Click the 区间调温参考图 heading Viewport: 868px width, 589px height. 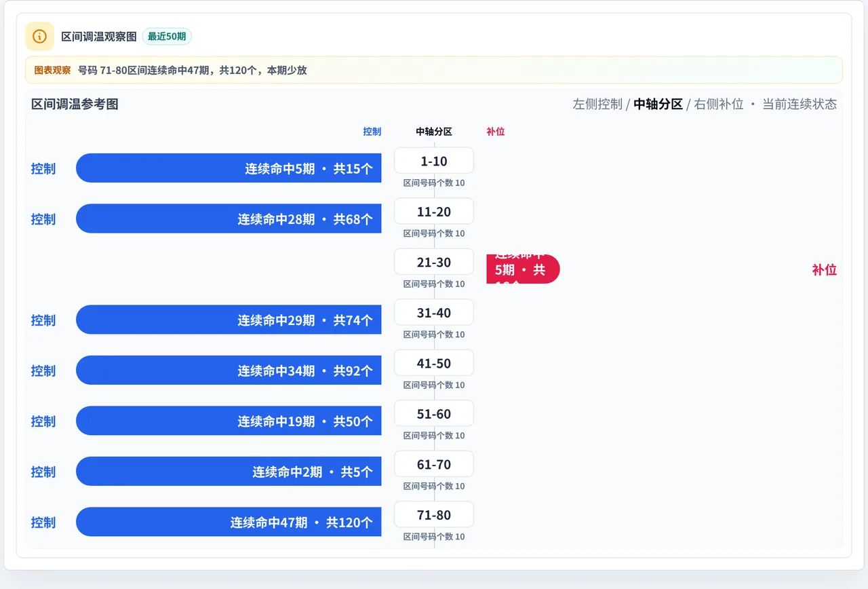tap(75, 104)
